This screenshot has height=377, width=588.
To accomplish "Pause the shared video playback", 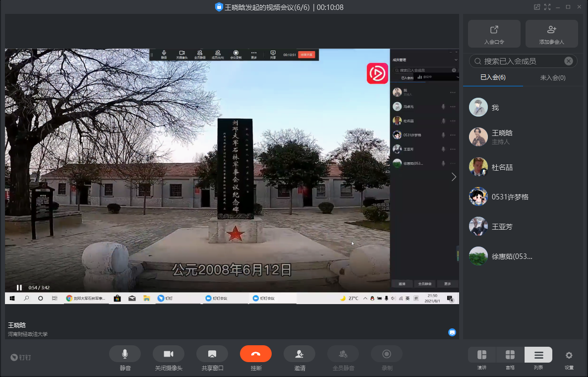I will point(19,287).
